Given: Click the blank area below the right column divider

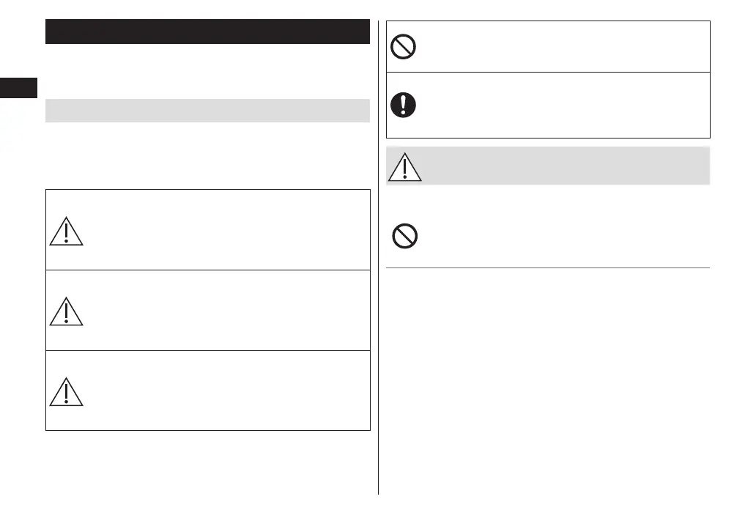Looking at the screenshot, I should [548, 381].
